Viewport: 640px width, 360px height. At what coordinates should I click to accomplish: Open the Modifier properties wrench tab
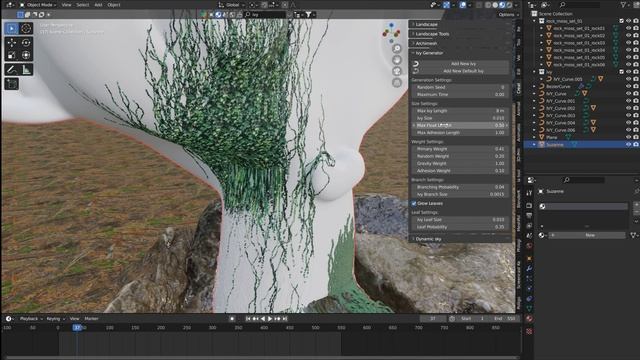(x=529, y=268)
